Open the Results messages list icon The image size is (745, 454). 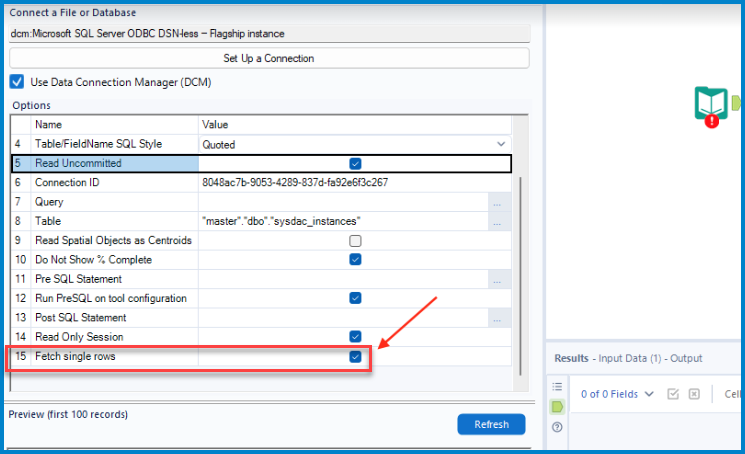click(x=557, y=387)
